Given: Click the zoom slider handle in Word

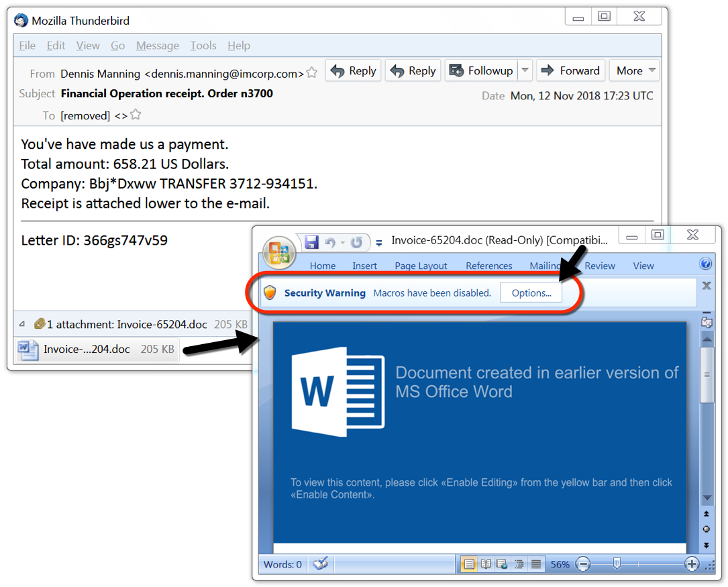Looking at the screenshot, I should (x=617, y=564).
